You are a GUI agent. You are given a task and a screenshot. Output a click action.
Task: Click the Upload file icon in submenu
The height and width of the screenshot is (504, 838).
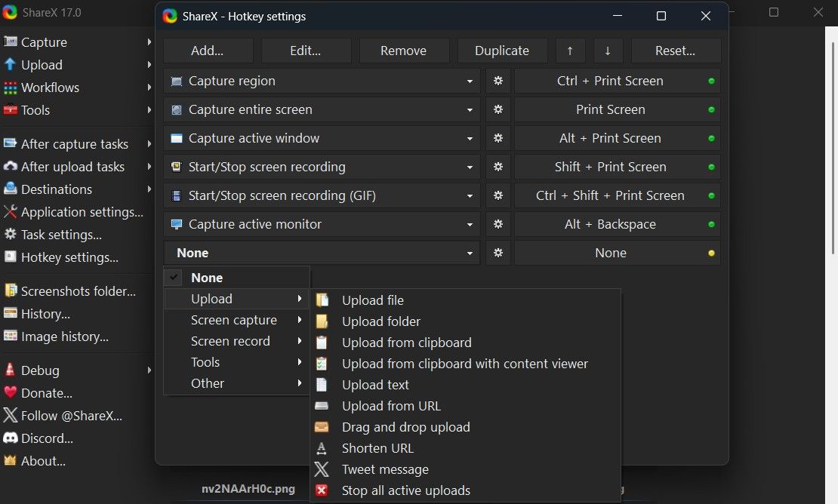coord(322,300)
